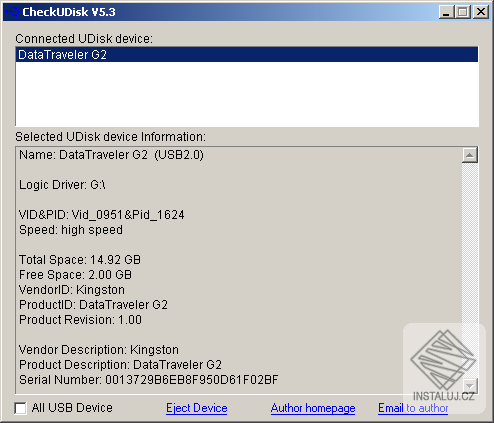494x423 pixels.
Task: Close the CheckUDisk window
Action: click(x=481, y=12)
